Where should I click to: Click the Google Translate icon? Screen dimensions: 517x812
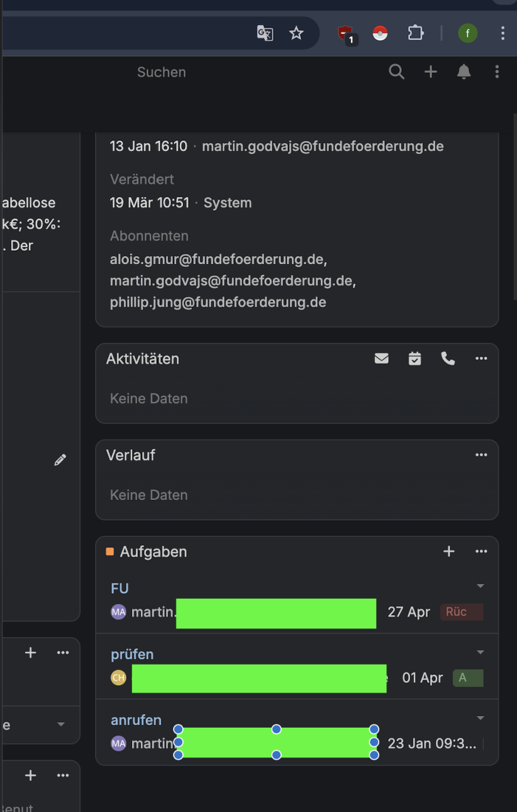point(265,33)
